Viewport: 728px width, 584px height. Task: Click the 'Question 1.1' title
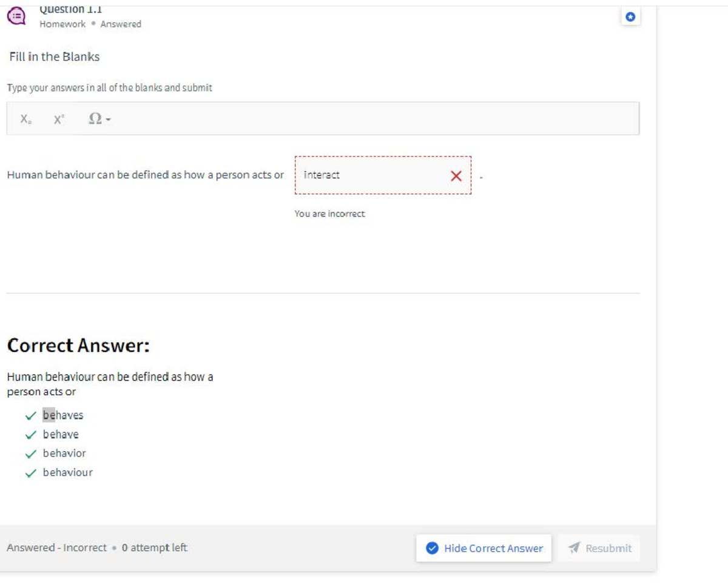point(70,10)
